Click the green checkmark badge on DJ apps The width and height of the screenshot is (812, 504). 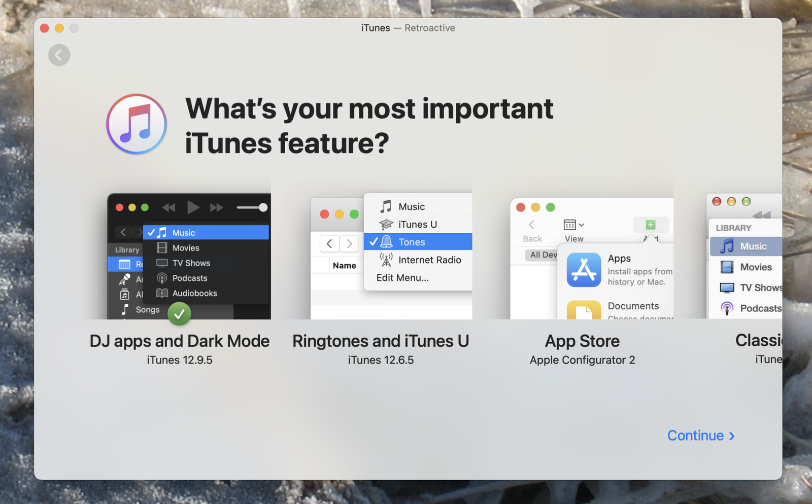pyautogui.click(x=179, y=314)
